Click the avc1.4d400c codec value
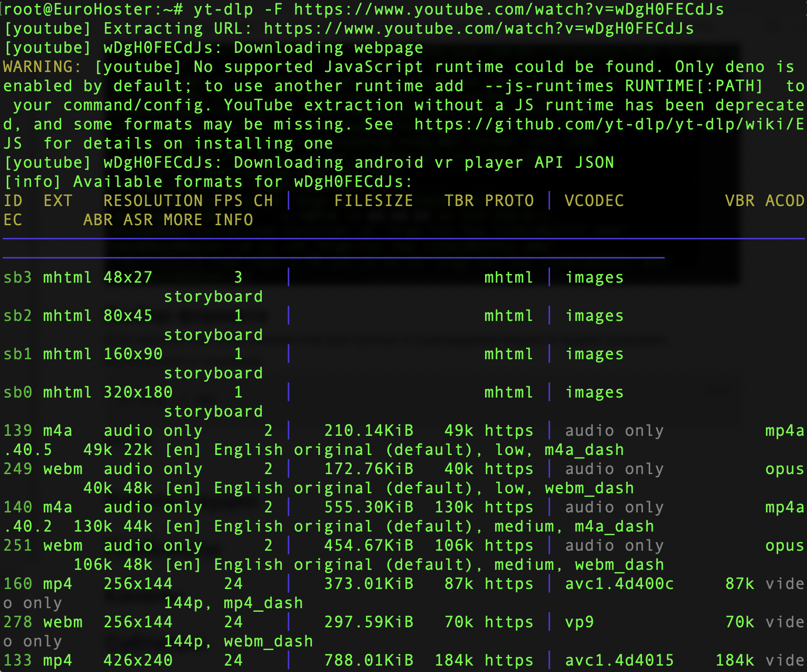This screenshot has height=672, width=807. click(x=619, y=584)
